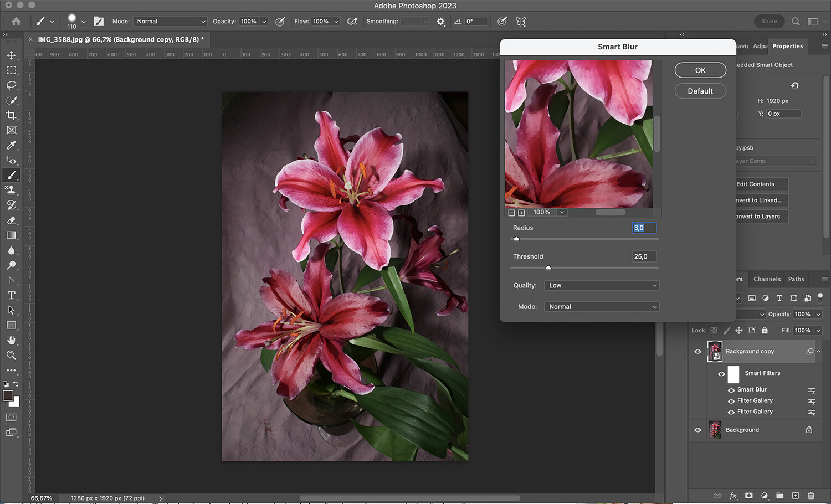
Task: Select the Move tool
Action: point(11,55)
